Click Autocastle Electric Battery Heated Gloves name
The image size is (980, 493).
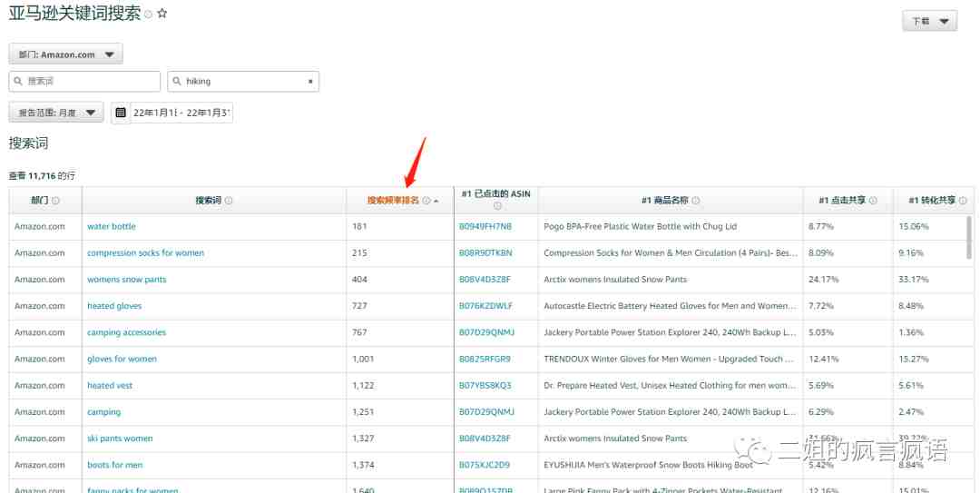tap(670, 306)
